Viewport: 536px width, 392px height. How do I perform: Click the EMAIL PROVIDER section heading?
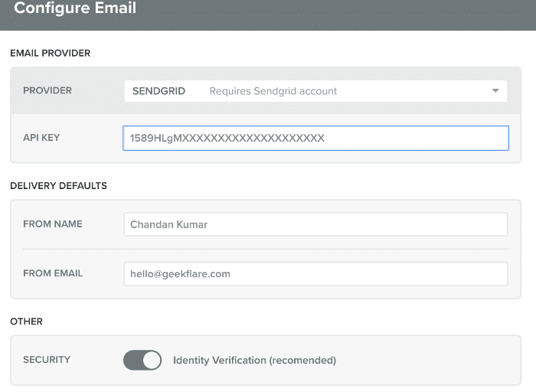[x=51, y=54]
